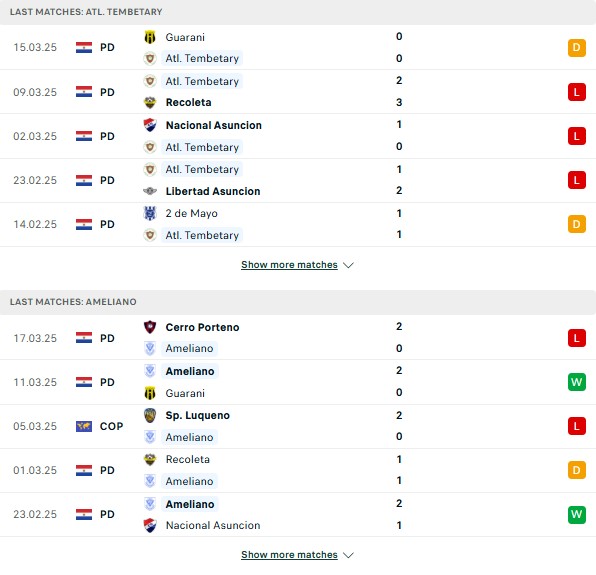This screenshot has height=575, width=596.
Task: Click the Guarani crest in the 15.03.25 match
Action: click(x=150, y=37)
